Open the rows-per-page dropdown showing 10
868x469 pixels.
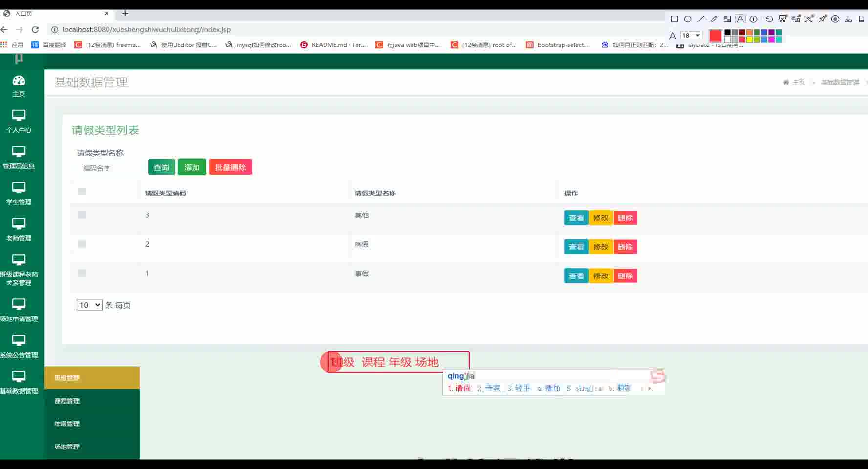(x=89, y=305)
